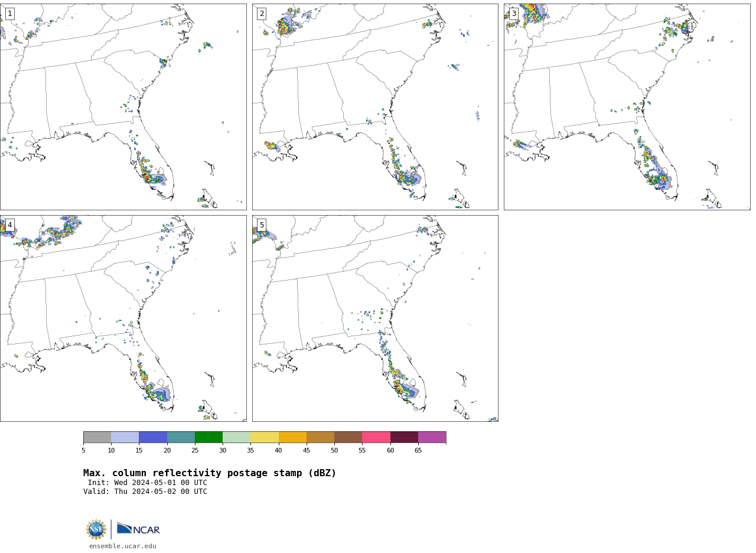Click the light blue 10-15 dBZ swatch

[x=125, y=437]
